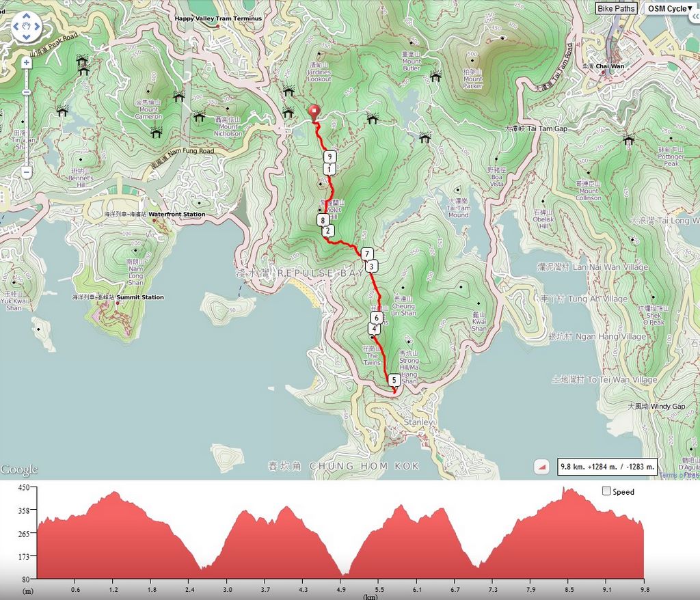Click the Google logo on map

pos(19,469)
